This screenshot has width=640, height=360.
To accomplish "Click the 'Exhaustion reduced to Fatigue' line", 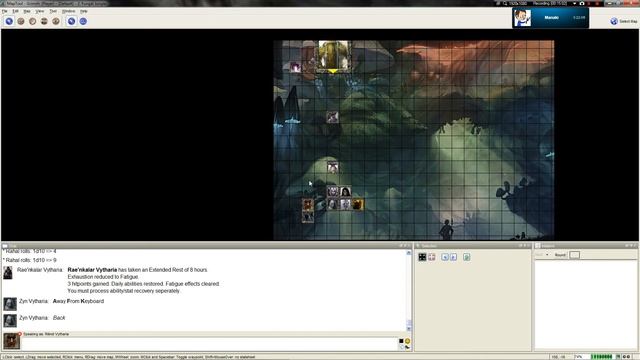I will pos(103,277).
